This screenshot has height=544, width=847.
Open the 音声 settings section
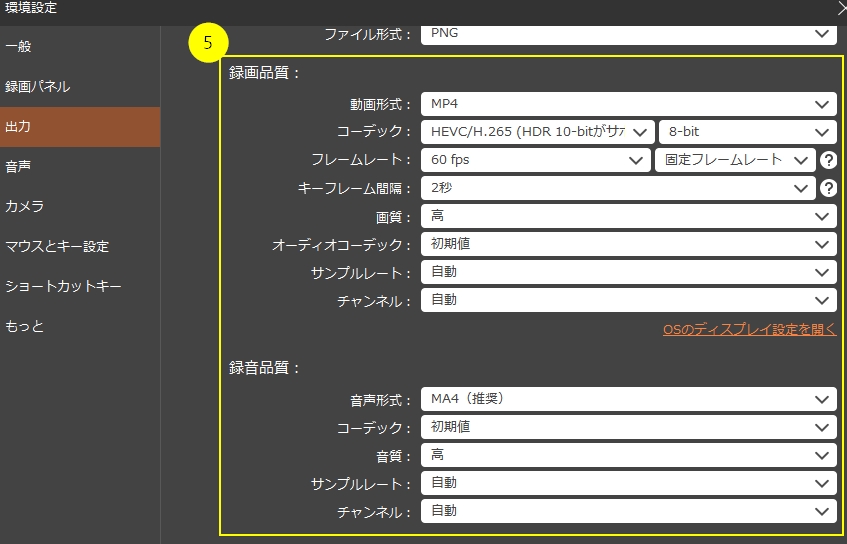pyautogui.click(x=80, y=166)
